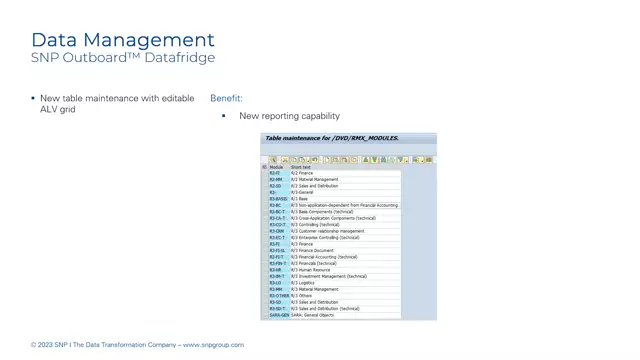Click the Print icon in grid toolbar

tap(417, 160)
